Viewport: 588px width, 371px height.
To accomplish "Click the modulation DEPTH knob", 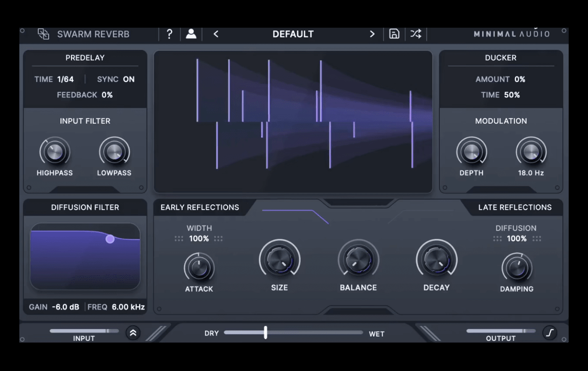I will point(472,152).
